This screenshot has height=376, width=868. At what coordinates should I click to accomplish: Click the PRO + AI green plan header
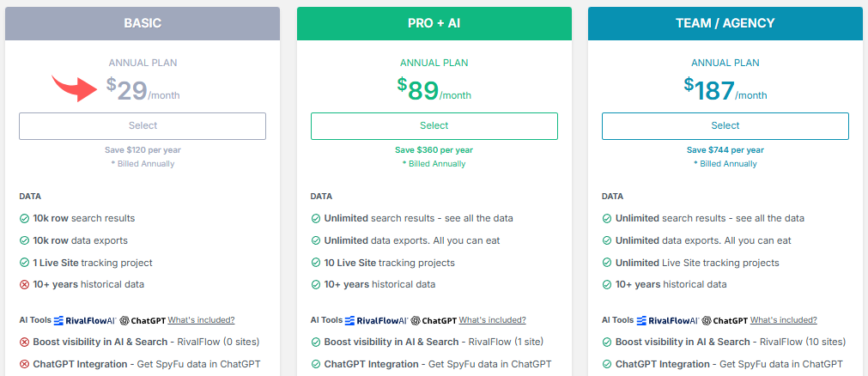pyautogui.click(x=434, y=23)
